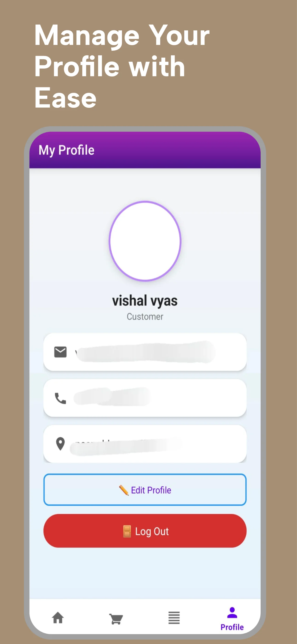Select the blurred phone number field

tap(145, 398)
